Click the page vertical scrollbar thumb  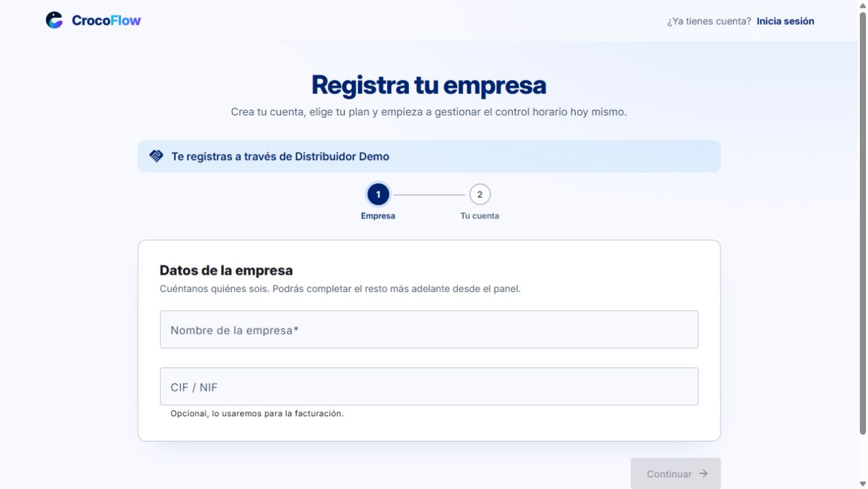[863, 223]
